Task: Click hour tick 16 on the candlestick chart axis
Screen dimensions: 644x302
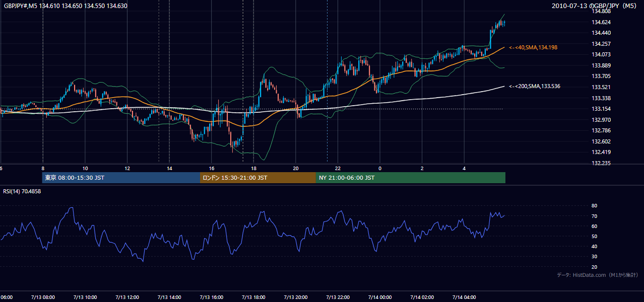Action: 212,168
